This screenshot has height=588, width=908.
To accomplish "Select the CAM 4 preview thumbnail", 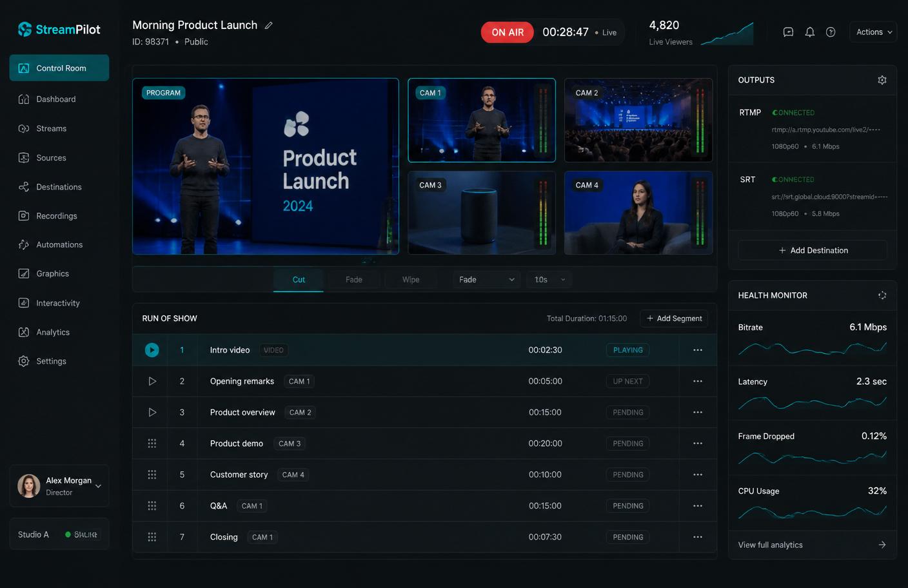I will pos(638,213).
